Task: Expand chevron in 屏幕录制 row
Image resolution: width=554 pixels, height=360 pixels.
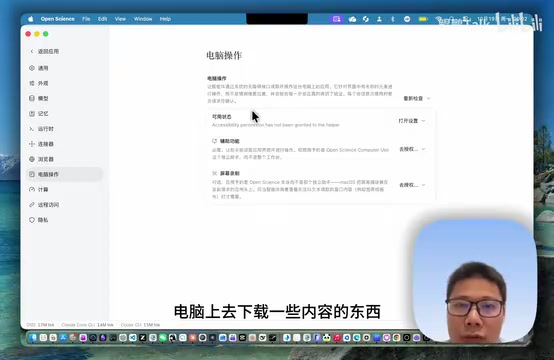Action: (x=424, y=185)
